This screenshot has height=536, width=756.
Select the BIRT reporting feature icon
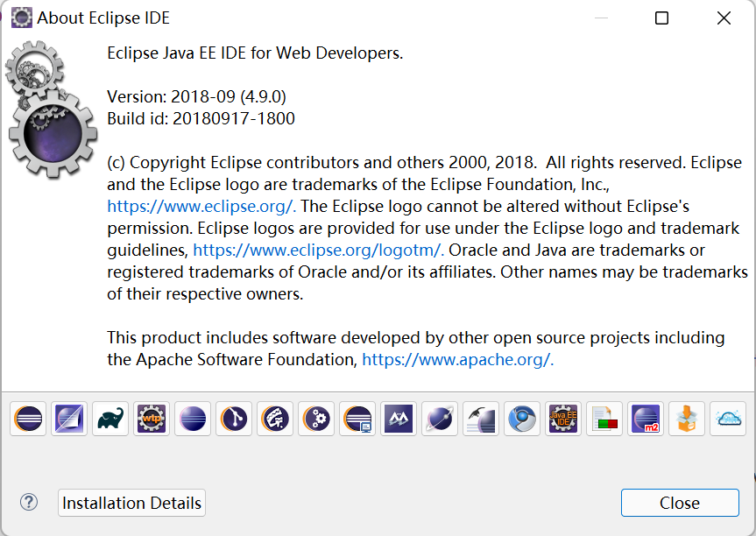604,419
